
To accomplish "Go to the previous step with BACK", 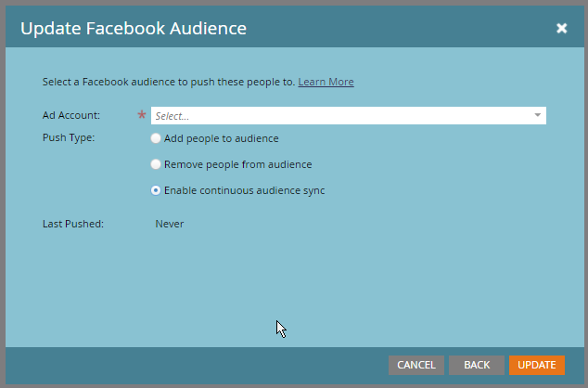I will tap(477, 365).
